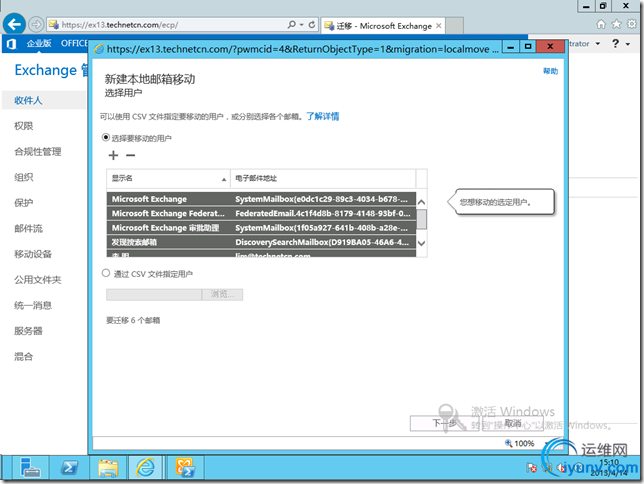Open the 帮助 link in dialog
Image resolution: width=644 pixels, height=484 pixels.
(550, 71)
